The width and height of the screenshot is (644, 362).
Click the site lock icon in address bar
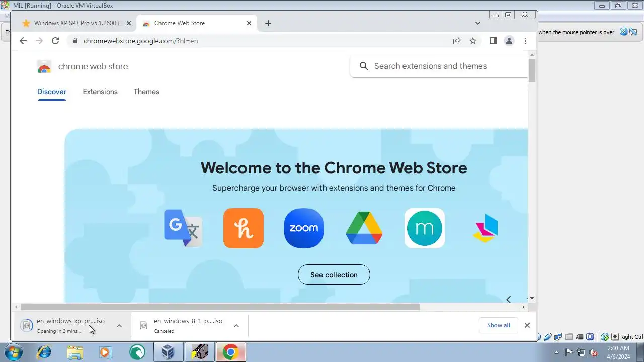(75, 41)
